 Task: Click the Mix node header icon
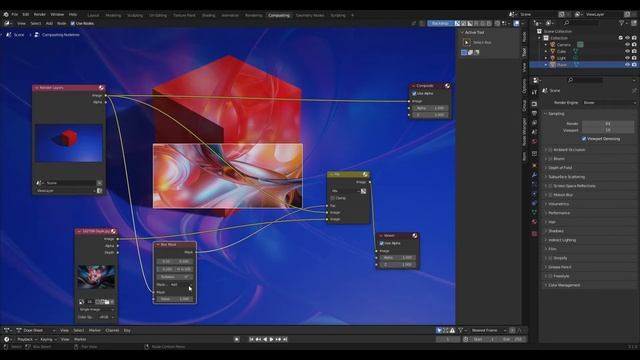(365, 174)
